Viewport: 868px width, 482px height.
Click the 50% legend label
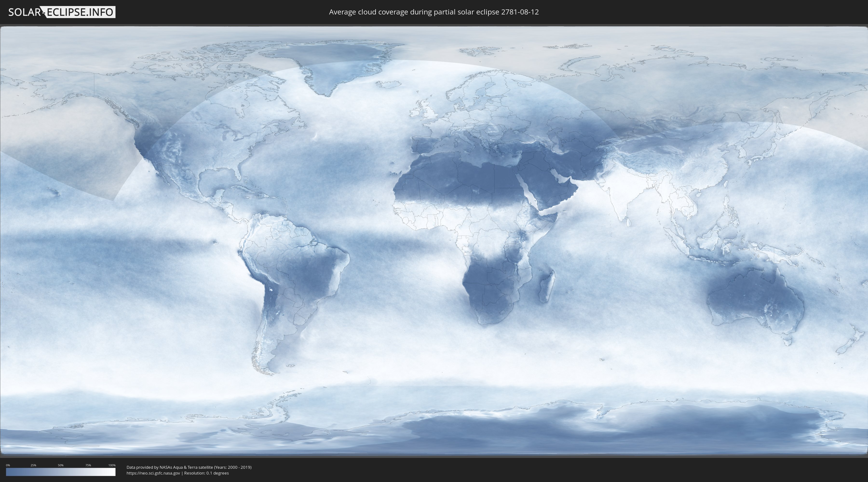coord(61,465)
